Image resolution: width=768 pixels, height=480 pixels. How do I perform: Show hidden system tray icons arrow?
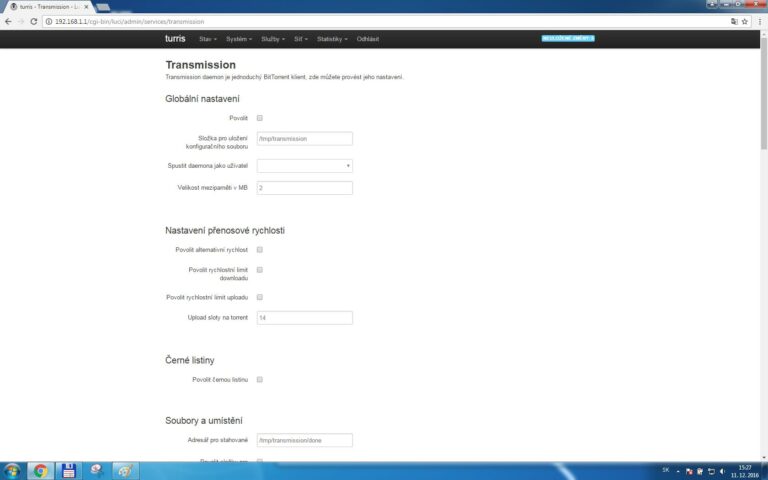click(678, 471)
